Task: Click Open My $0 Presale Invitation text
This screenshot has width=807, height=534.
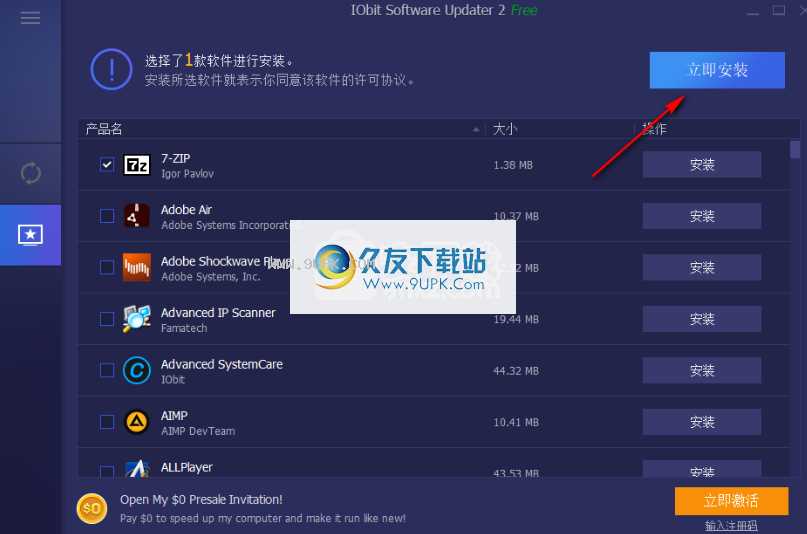Action: [201, 500]
